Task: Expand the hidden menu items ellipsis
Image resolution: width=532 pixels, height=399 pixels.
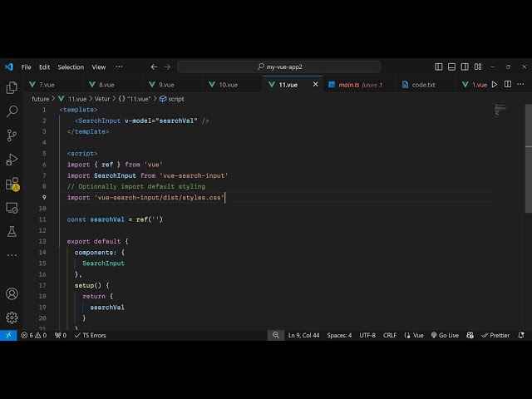Action: (119, 66)
